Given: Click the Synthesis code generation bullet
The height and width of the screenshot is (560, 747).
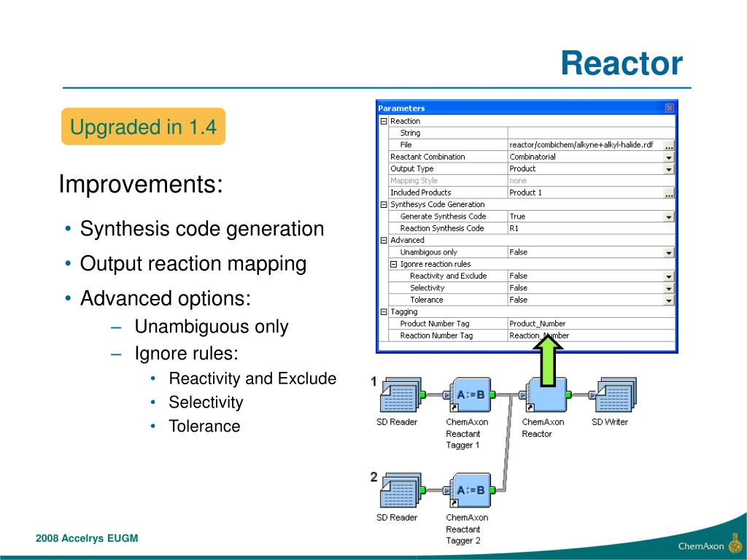Looking at the screenshot, I should [x=202, y=228].
